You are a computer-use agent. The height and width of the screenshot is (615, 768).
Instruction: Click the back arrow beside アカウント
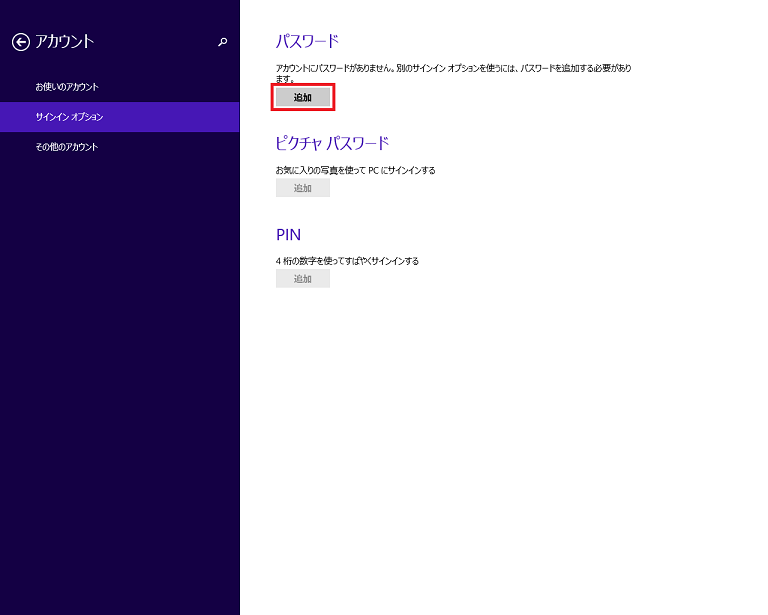(x=20, y=42)
